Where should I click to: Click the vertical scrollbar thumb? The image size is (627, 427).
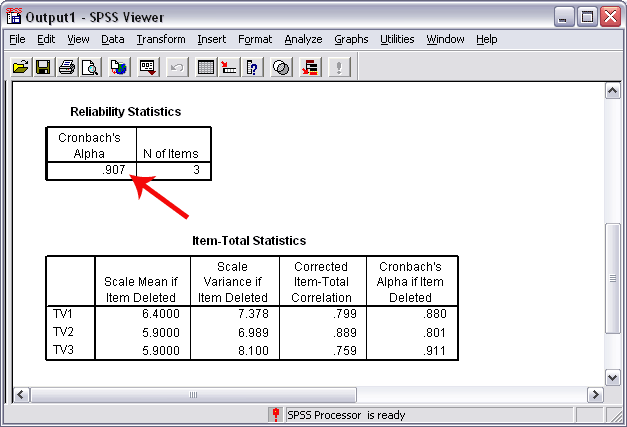pyautogui.click(x=613, y=278)
